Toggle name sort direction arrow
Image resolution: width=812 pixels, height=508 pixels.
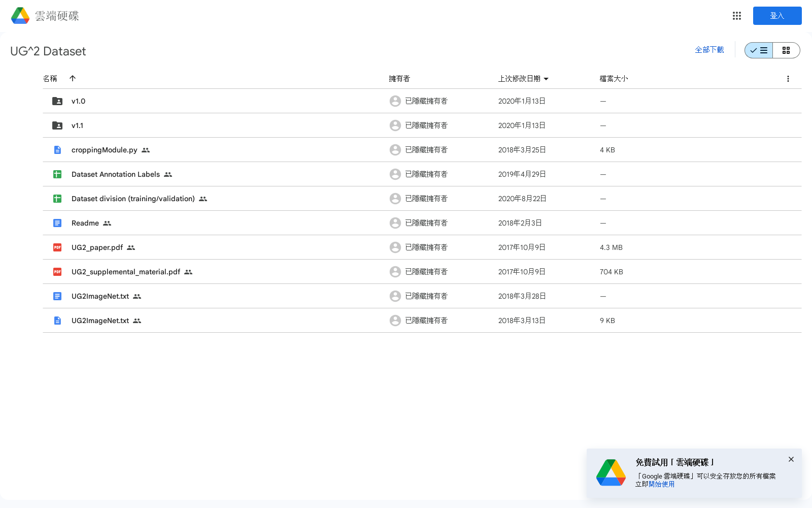pos(73,78)
